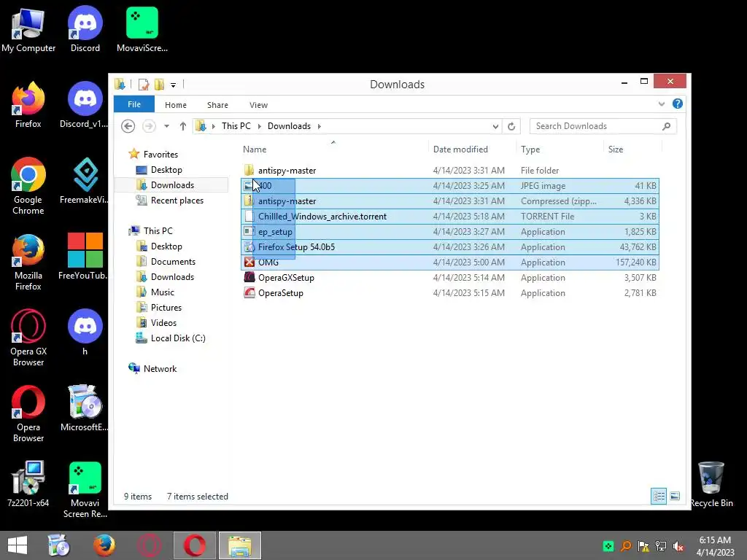Select Downloads under Favorites
The image size is (747, 560).
(x=172, y=185)
